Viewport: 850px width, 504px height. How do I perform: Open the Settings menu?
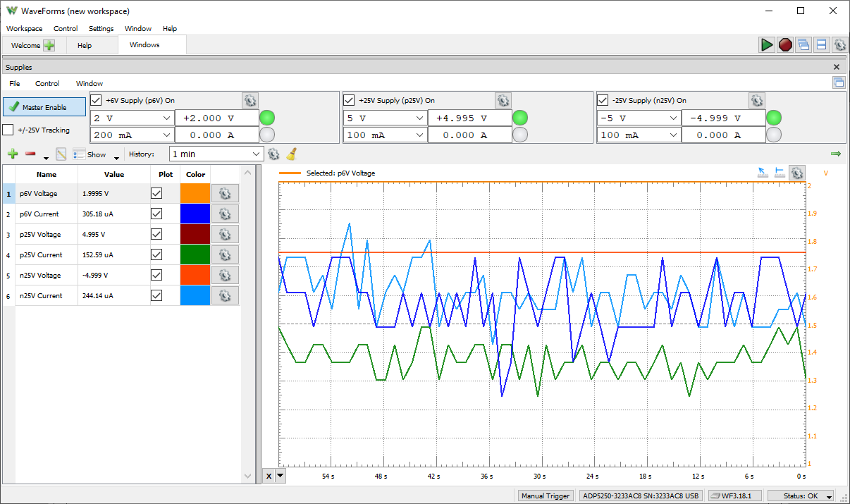(101, 29)
